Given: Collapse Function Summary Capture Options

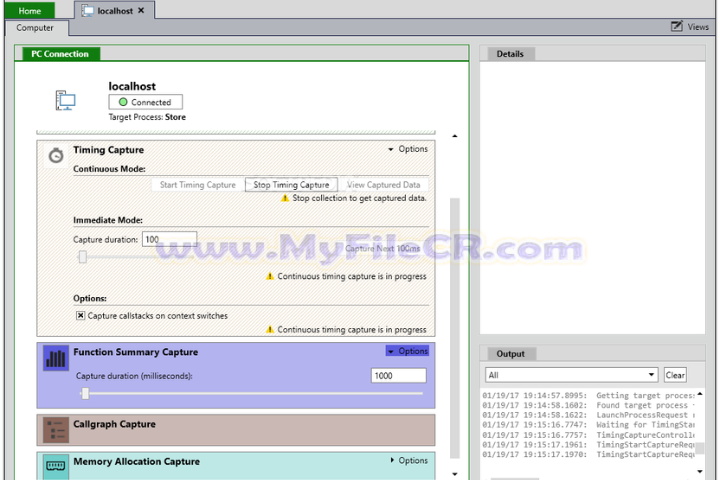Looking at the screenshot, I should tap(407, 351).
